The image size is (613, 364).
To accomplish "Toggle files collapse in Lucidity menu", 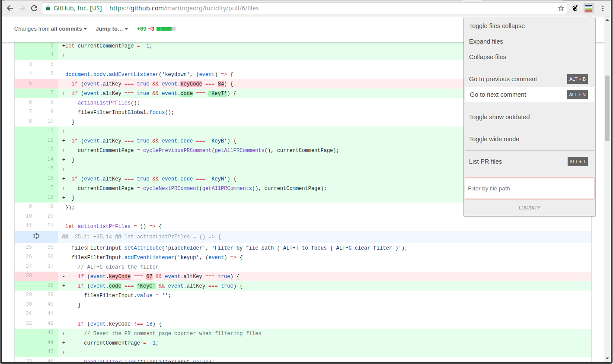I will coord(497,26).
